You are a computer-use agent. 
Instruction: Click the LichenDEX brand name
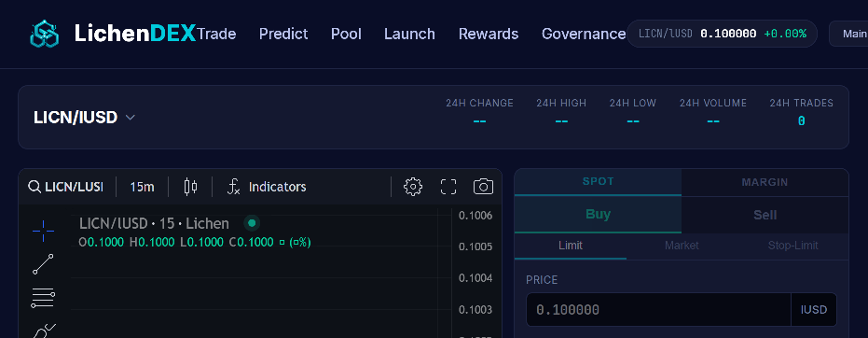tap(135, 34)
